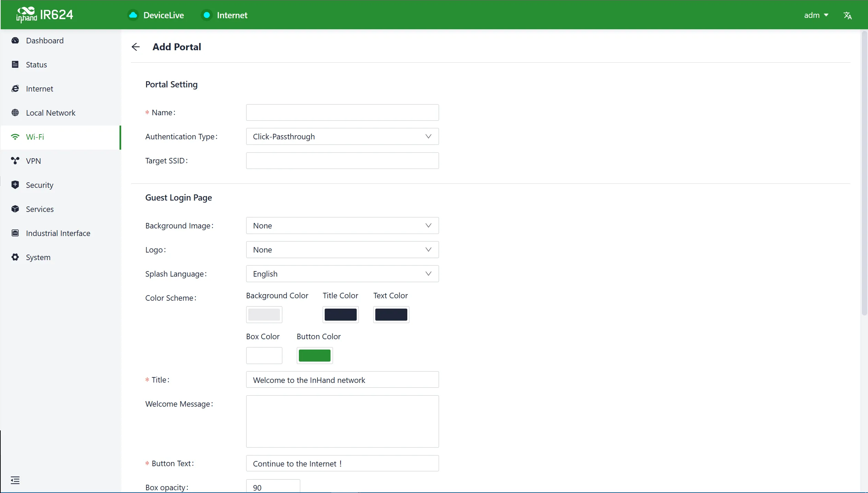Go back using the arrow icon
This screenshot has width=868, height=493.
coord(136,47)
